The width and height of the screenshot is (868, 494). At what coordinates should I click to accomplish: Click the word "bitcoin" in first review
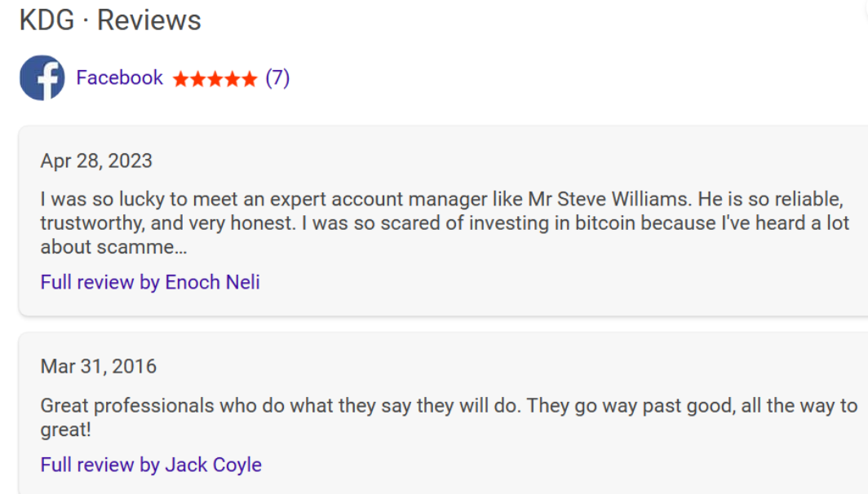pyautogui.click(x=605, y=223)
